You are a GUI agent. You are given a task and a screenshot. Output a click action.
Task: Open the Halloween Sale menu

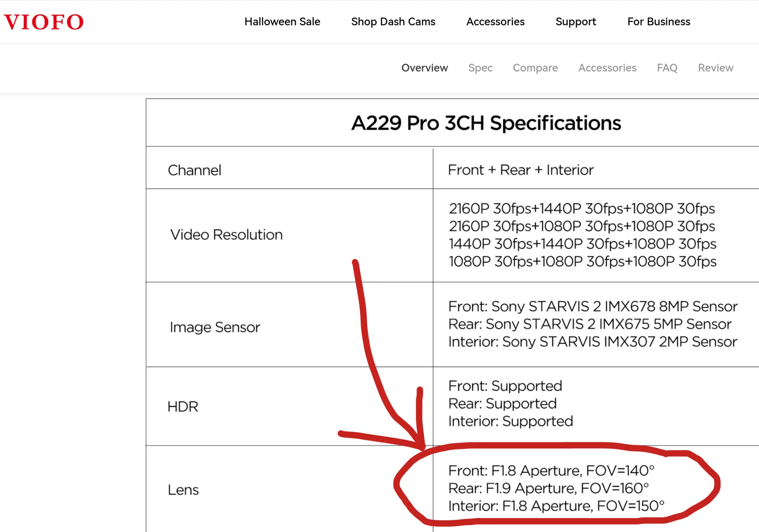click(282, 22)
